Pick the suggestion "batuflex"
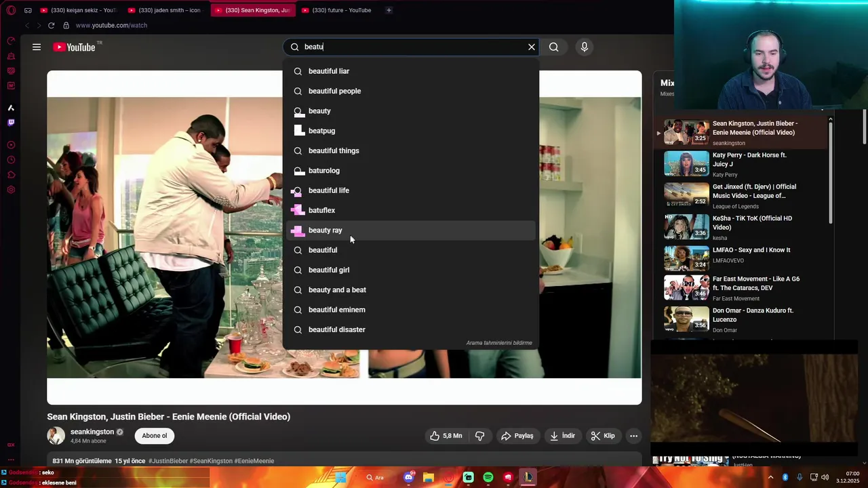 [x=410, y=210]
